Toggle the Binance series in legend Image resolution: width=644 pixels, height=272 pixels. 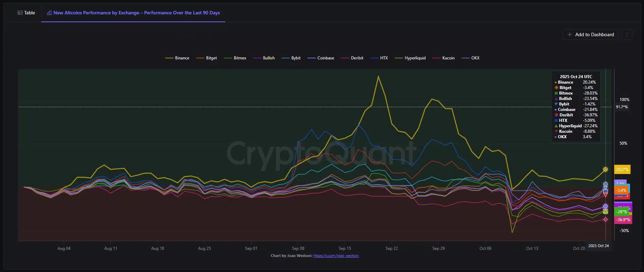[178, 58]
